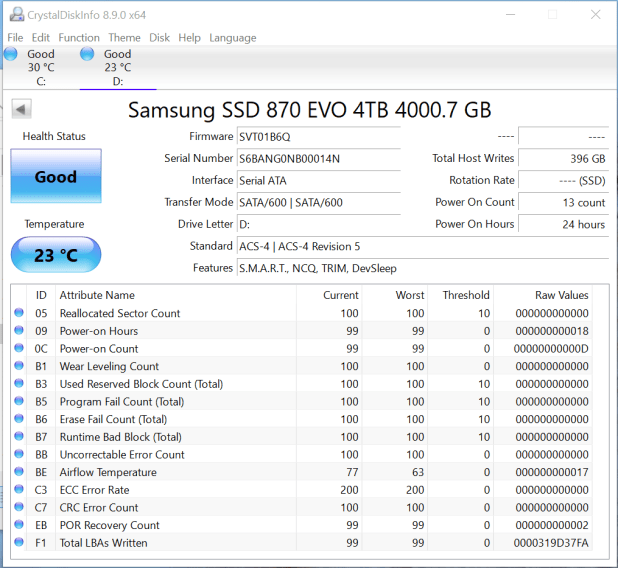Click the Features field
The width and height of the screenshot is (618, 568).
pyautogui.click(x=423, y=268)
